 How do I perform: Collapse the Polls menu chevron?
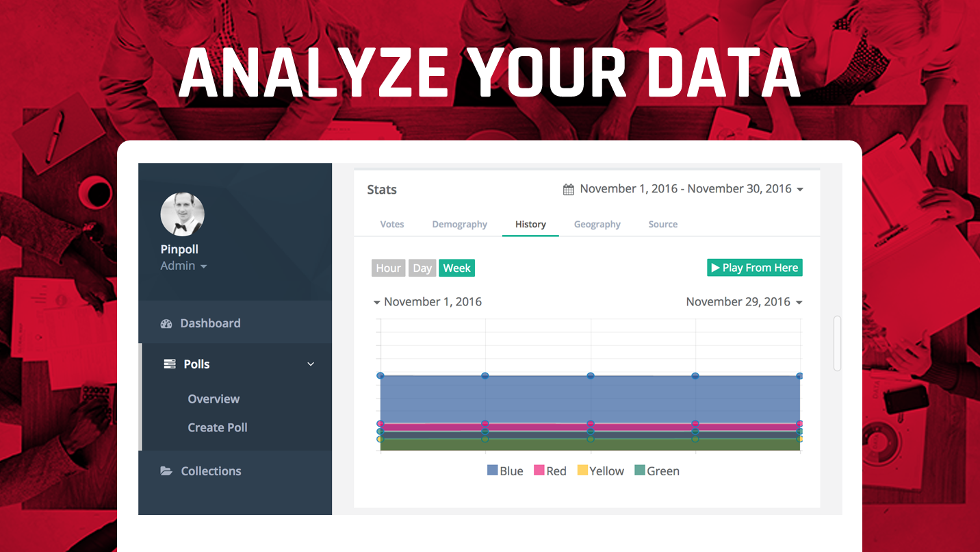[x=311, y=364]
